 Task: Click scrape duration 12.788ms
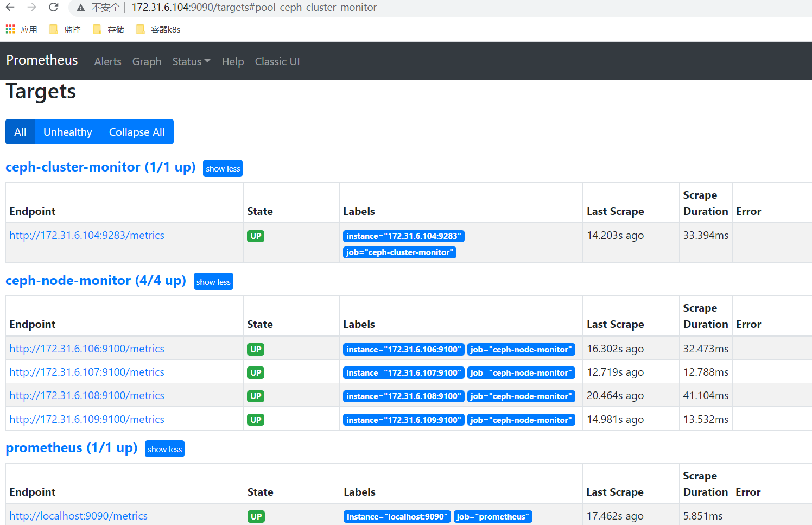coord(706,372)
